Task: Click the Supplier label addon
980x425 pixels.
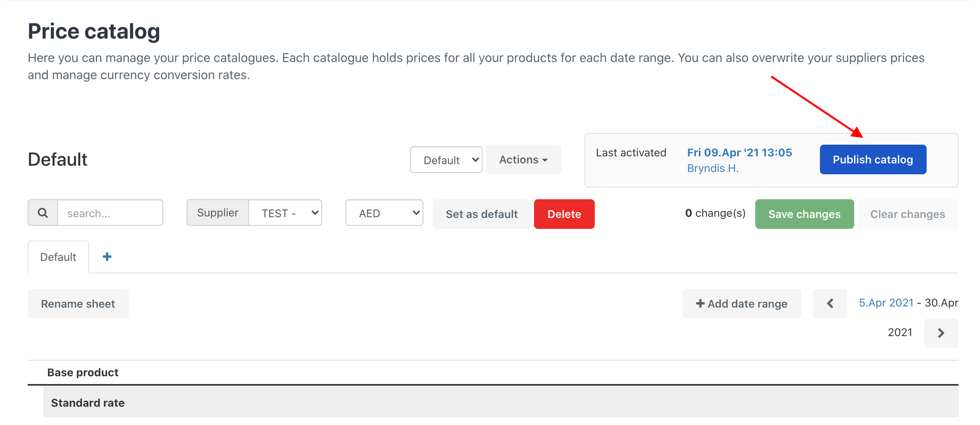Action: [217, 213]
